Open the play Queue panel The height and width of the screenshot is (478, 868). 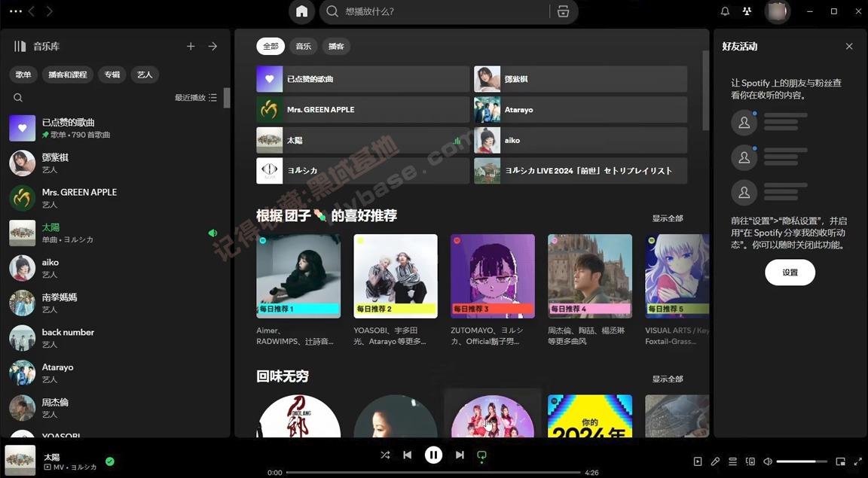tap(732, 461)
